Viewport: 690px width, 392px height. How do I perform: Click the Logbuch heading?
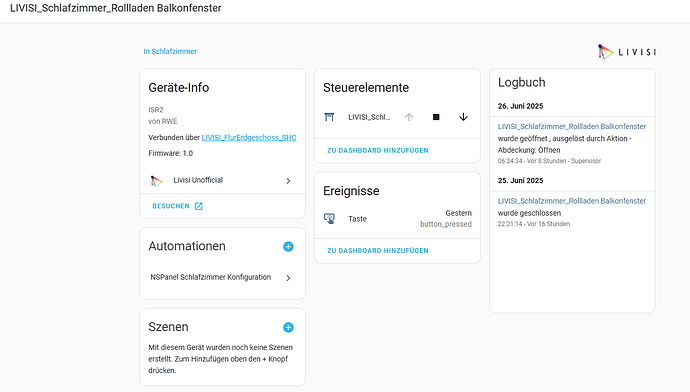(521, 82)
